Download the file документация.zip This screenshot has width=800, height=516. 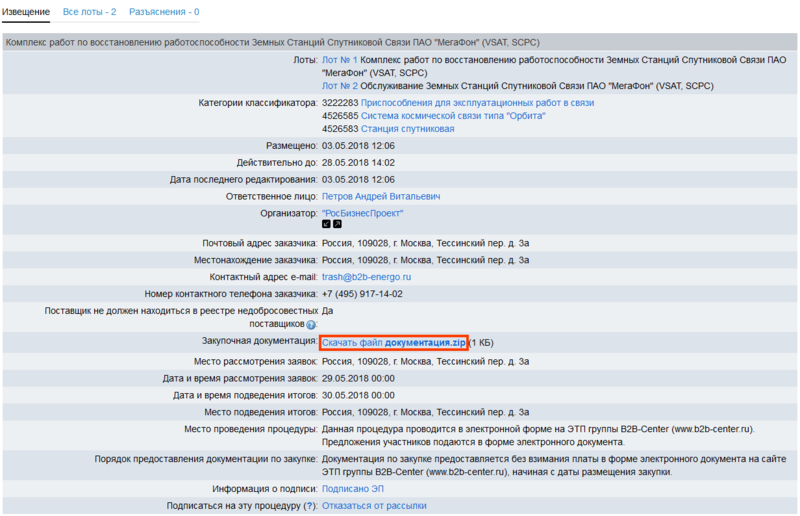[x=394, y=343]
